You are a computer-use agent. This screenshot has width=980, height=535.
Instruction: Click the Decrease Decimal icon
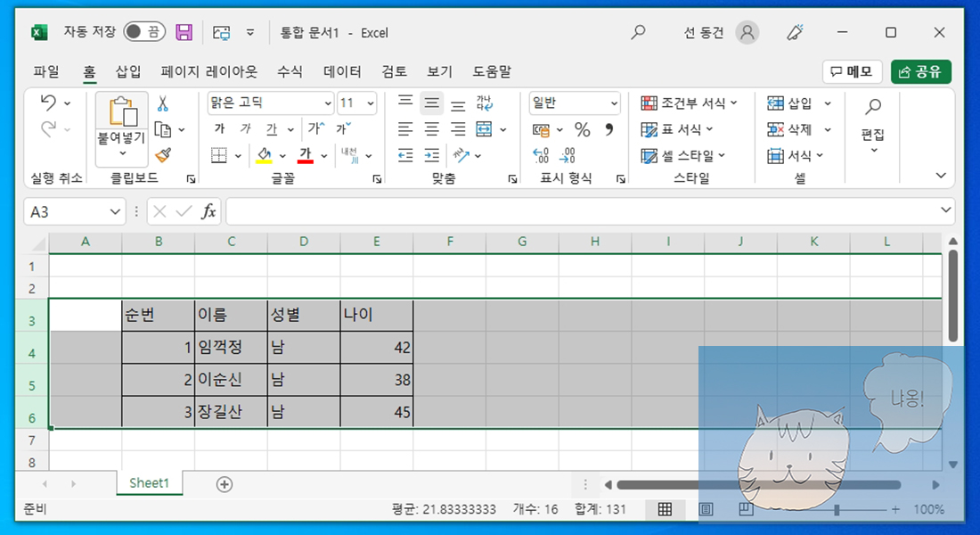pyautogui.click(x=568, y=155)
